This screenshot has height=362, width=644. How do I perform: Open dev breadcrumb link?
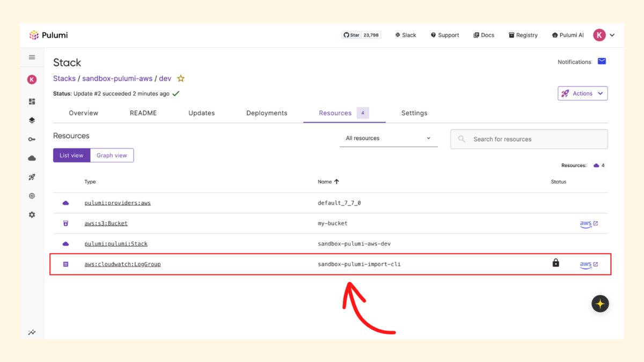[165, 78]
